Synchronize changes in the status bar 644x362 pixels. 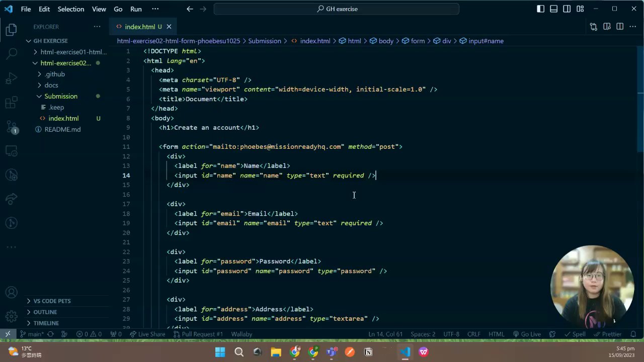50,334
